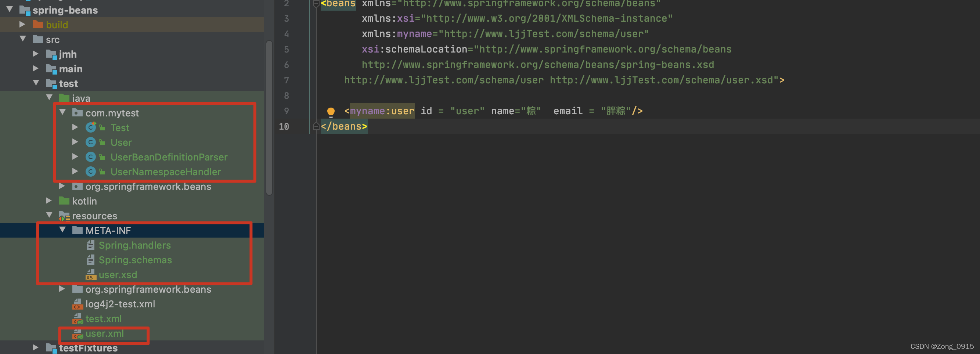Open the user.xsd file
This screenshot has height=354, width=980.
118,275
